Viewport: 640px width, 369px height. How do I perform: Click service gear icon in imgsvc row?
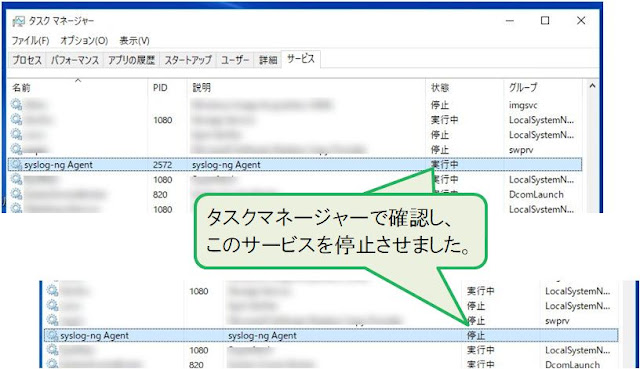17,105
